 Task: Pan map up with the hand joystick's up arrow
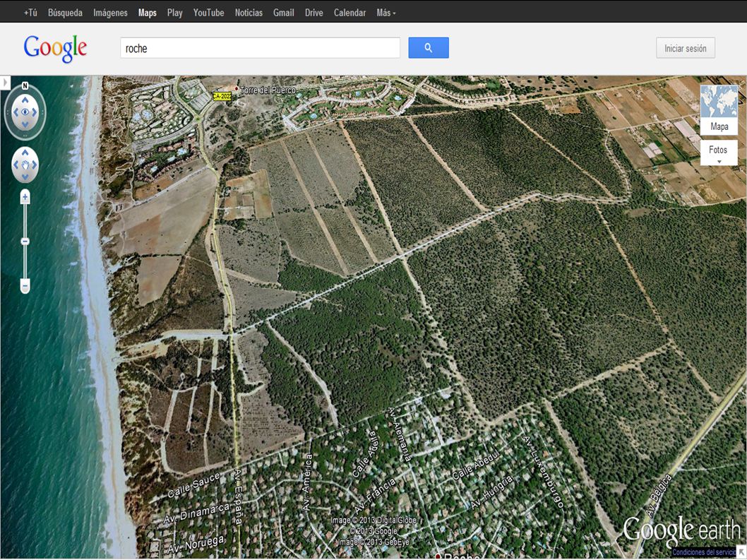[x=25, y=153]
